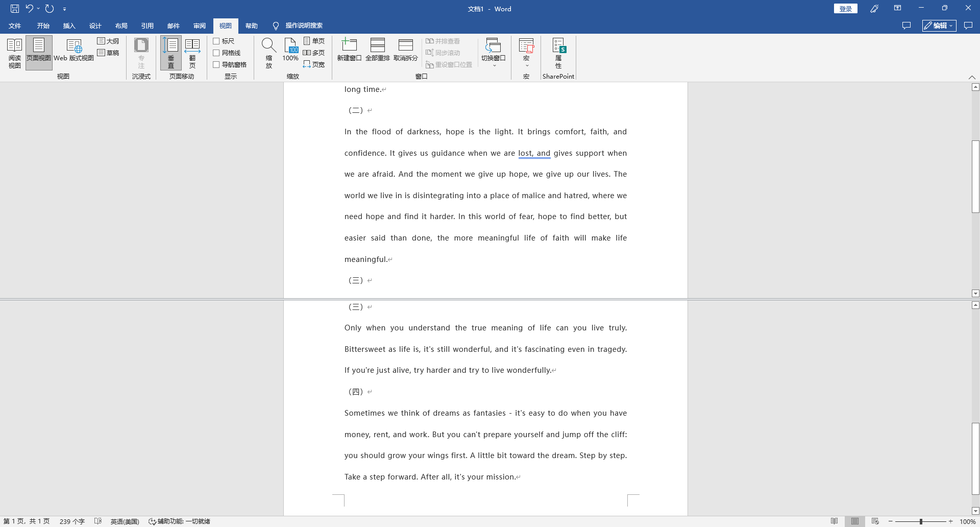980x527 pixels.
Task: Open SharePoint 属性 properties
Action: (x=558, y=53)
